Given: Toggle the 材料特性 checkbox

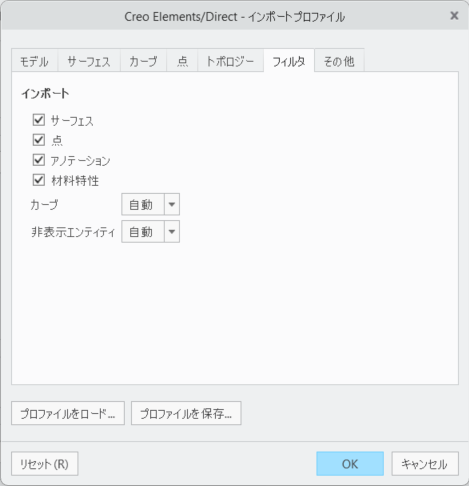Looking at the screenshot, I should (39, 180).
